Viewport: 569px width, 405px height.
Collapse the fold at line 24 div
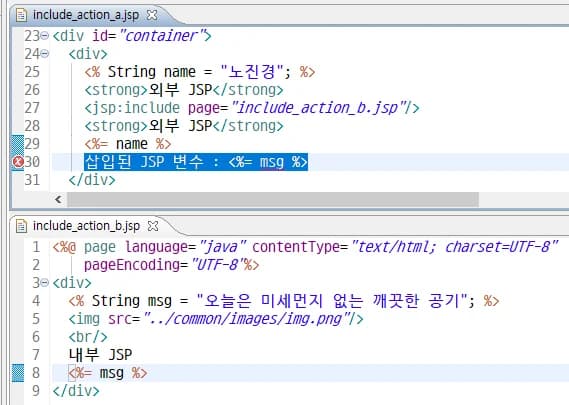point(45,54)
